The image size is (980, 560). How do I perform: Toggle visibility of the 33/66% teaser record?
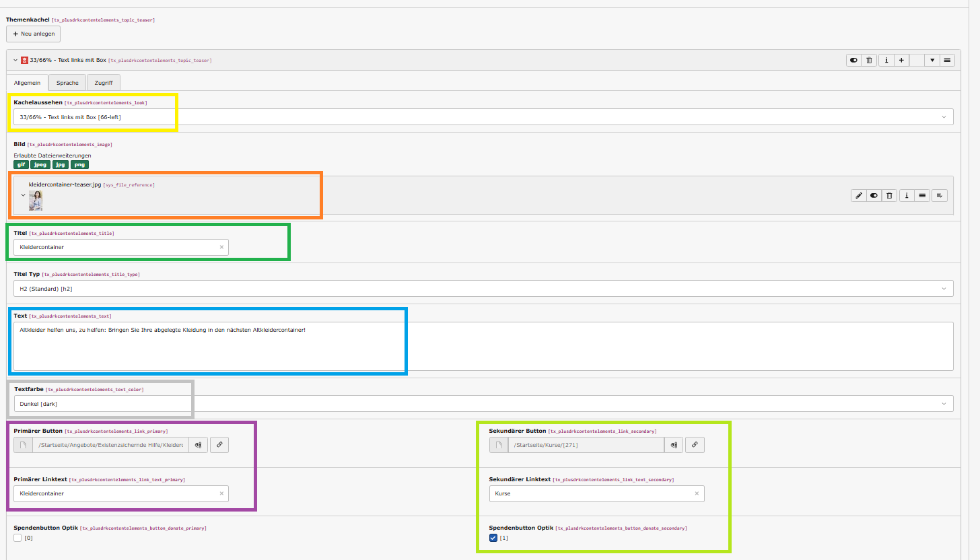pos(854,60)
